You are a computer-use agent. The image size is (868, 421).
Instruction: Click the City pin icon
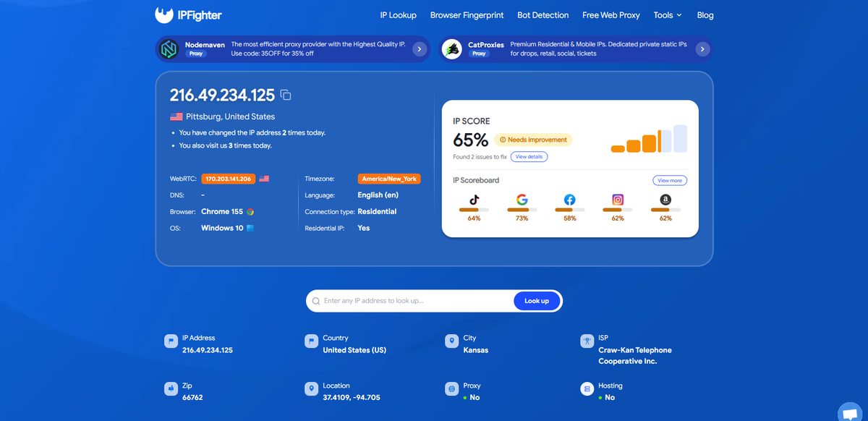451,341
